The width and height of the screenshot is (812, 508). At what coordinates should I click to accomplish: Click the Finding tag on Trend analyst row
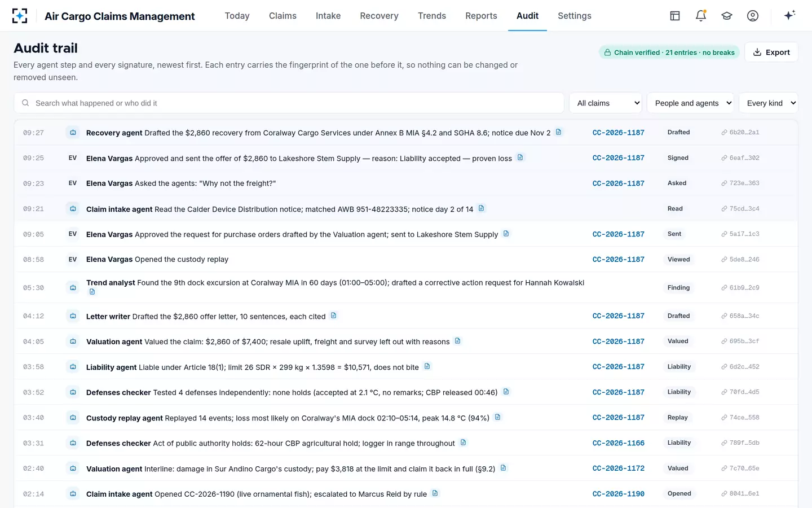point(678,287)
